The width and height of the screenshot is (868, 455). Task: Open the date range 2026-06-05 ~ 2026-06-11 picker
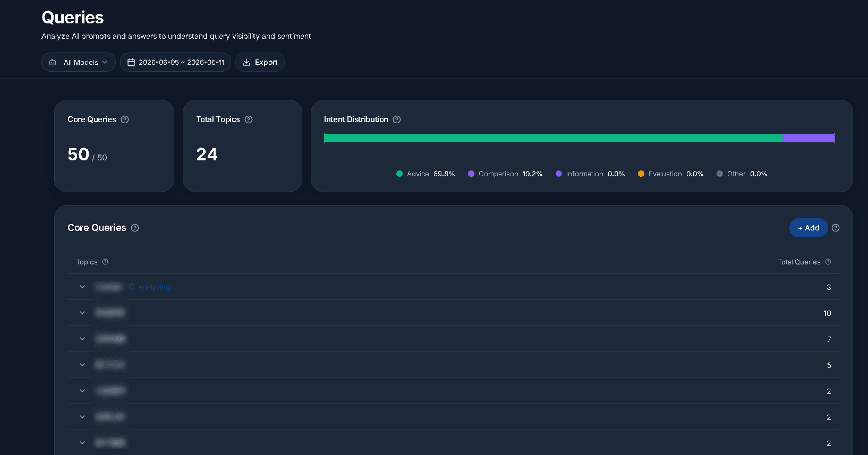175,62
